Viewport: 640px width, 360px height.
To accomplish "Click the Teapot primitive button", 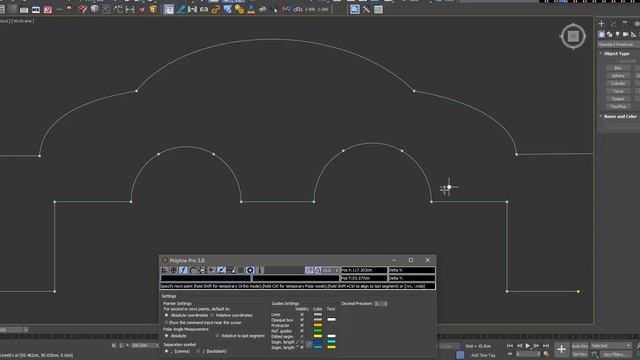I will (x=618, y=99).
